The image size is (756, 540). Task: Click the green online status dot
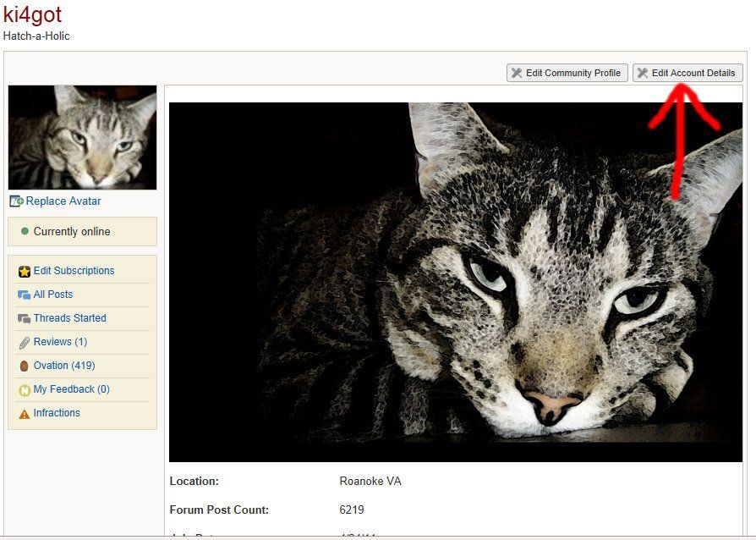click(25, 231)
